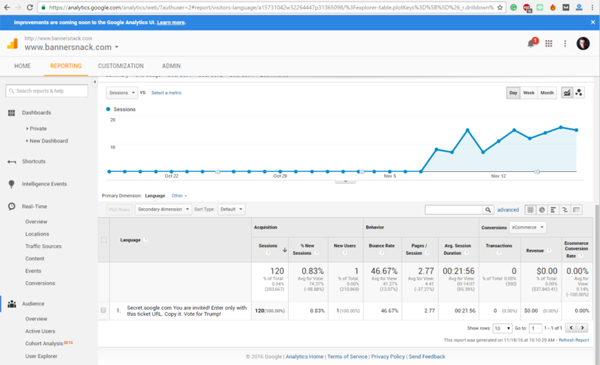Switch to performance bar view icon
The width and height of the screenshot is (600, 365).
coord(553,210)
